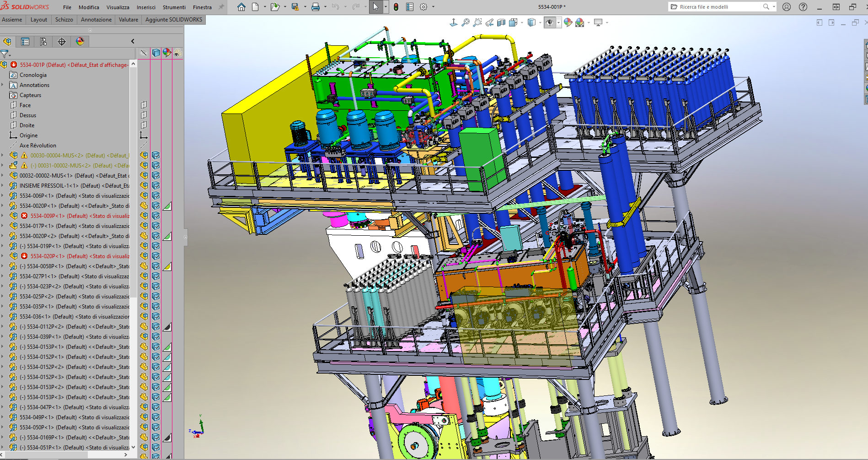Toggle the Hide/Show Items eye button
868x460 pixels.
point(550,22)
